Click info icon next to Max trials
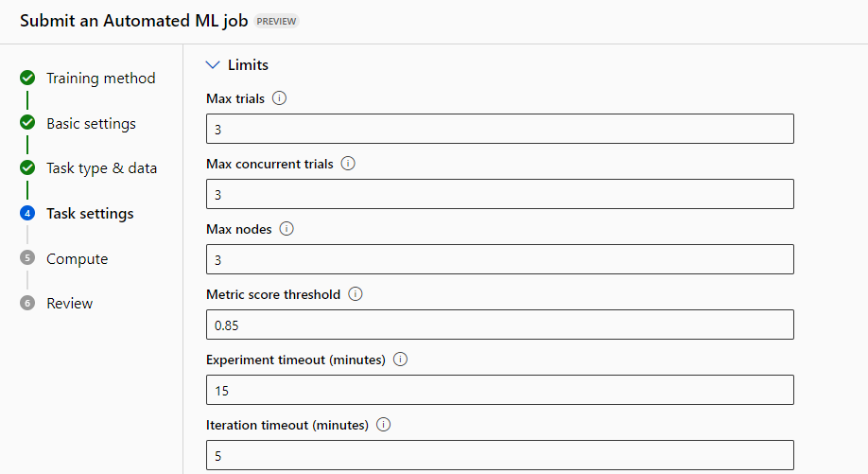 click(x=279, y=98)
